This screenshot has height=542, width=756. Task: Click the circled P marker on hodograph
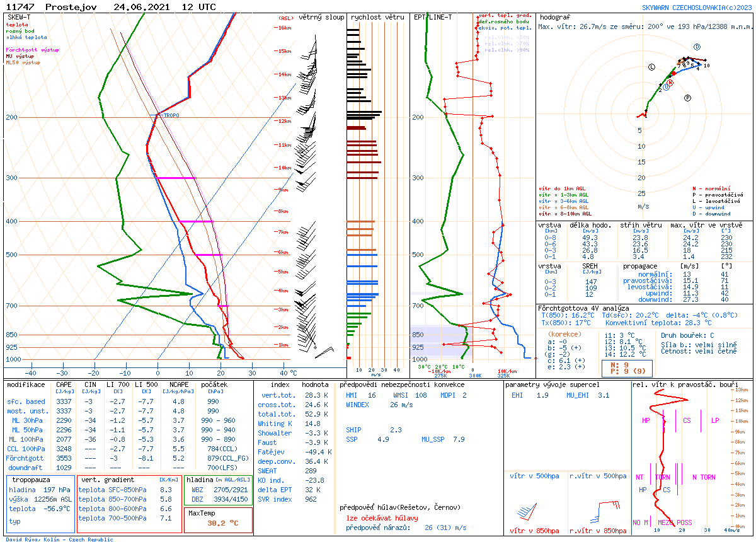tap(688, 98)
